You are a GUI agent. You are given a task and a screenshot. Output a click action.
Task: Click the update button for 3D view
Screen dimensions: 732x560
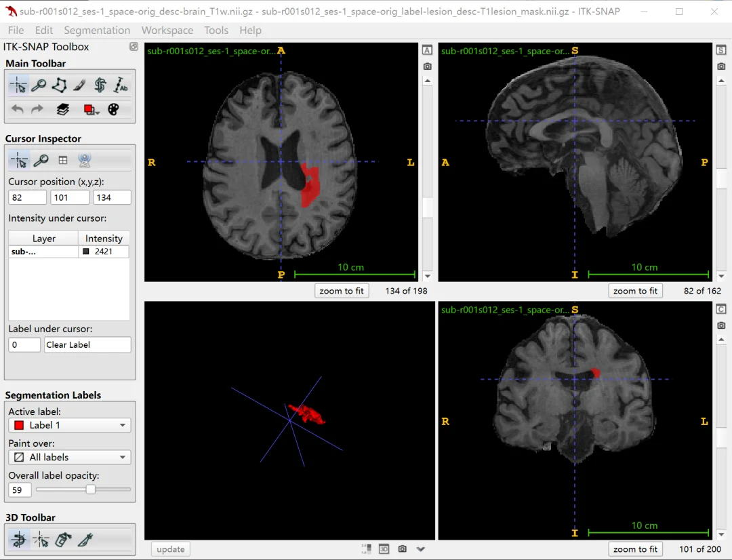tap(171, 549)
